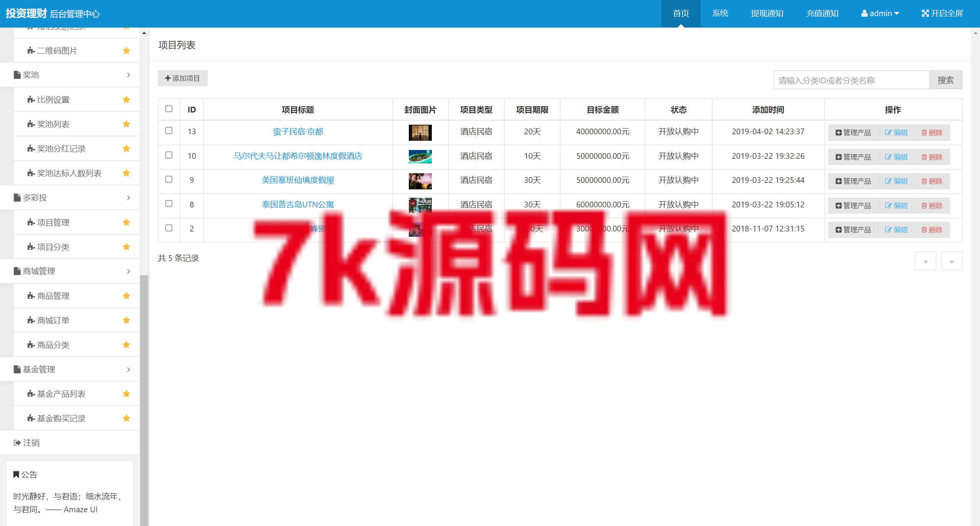Go to 首页 in top navigation

[x=681, y=13]
